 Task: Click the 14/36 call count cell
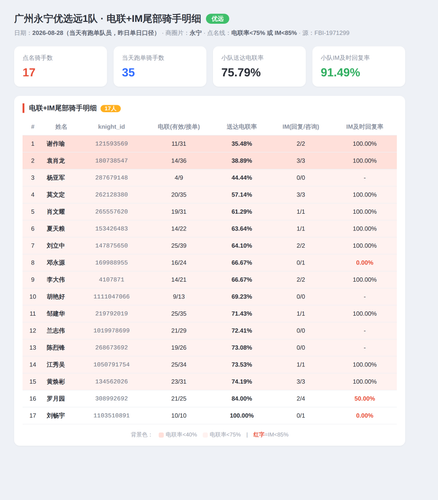pyautogui.click(x=179, y=161)
